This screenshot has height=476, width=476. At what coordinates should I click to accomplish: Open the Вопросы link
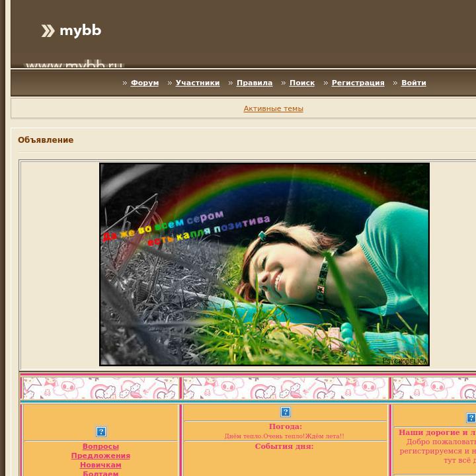(100, 446)
